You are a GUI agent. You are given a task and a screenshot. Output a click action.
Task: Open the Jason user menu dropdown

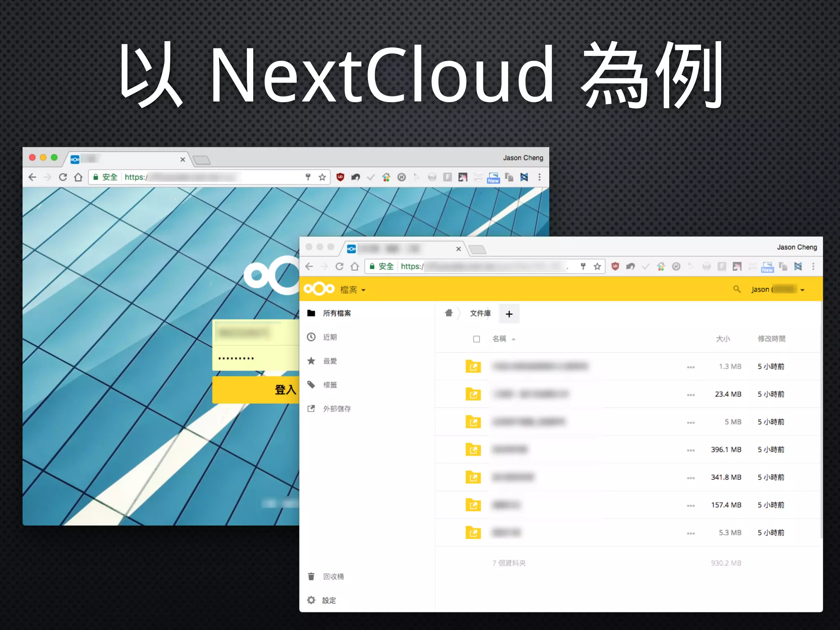[778, 290]
